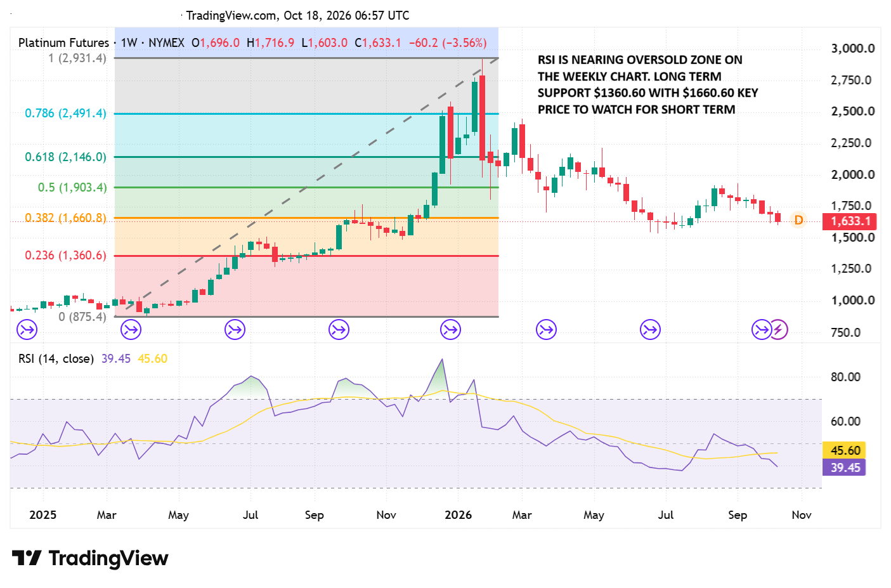Click the L1,603.0 low value in header
The width and height of the screenshot is (891, 588).
[x=324, y=42]
